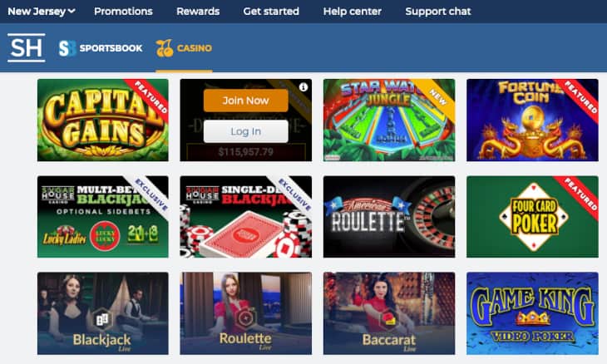The width and height of the screenshot is (607, 364).
Task: Open the American Roulette game tile
Action: pos(389,217)
